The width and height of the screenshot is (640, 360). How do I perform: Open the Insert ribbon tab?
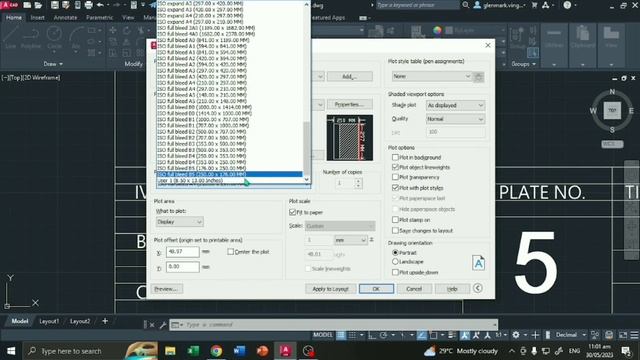click(38, 18)
